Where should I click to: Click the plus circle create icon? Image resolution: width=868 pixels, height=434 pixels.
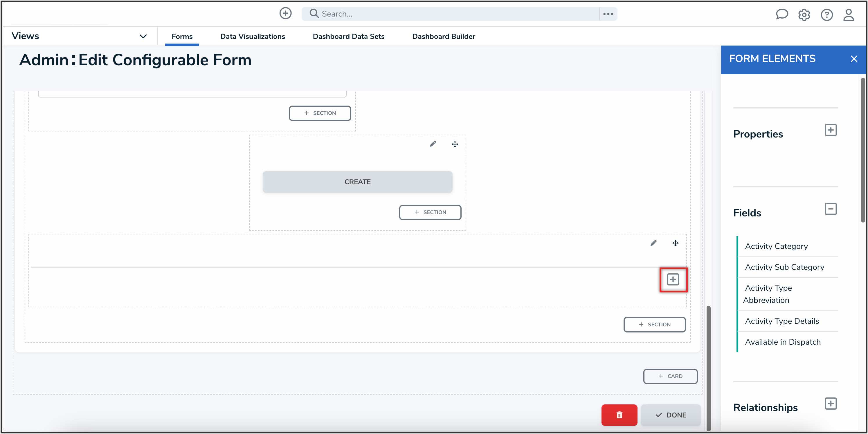point(285,13)
